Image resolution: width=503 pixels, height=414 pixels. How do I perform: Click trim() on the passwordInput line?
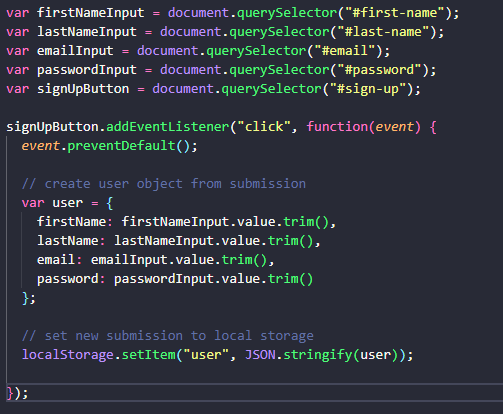coord(291,279)
